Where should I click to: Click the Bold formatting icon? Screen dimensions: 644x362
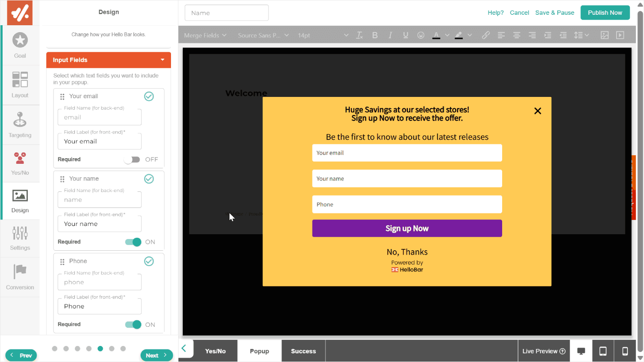coord(375,35)
